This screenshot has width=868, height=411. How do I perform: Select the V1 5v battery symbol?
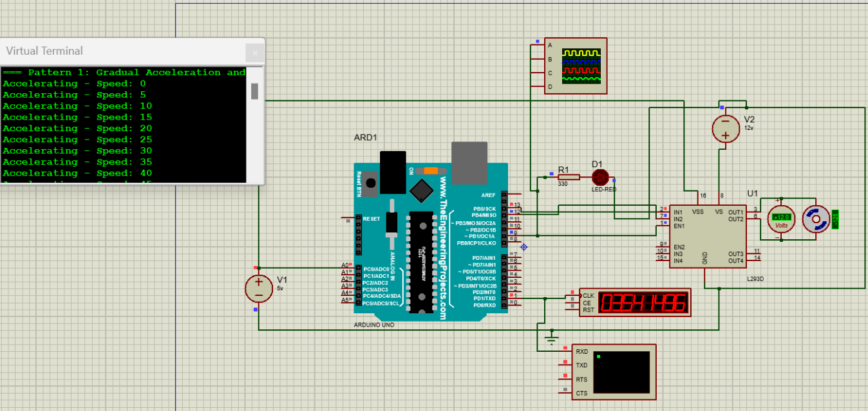tap(259, 289)
